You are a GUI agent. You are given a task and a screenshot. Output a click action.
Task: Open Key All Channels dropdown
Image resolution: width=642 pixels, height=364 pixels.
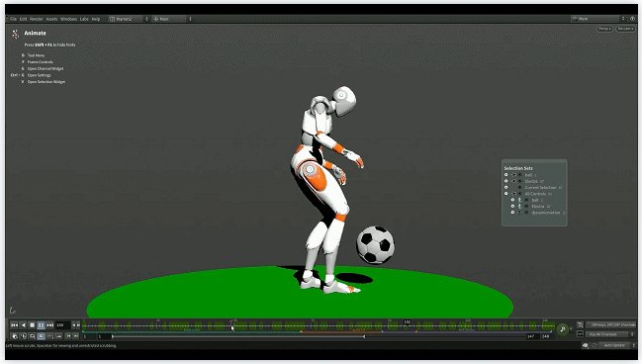[606, 334]
